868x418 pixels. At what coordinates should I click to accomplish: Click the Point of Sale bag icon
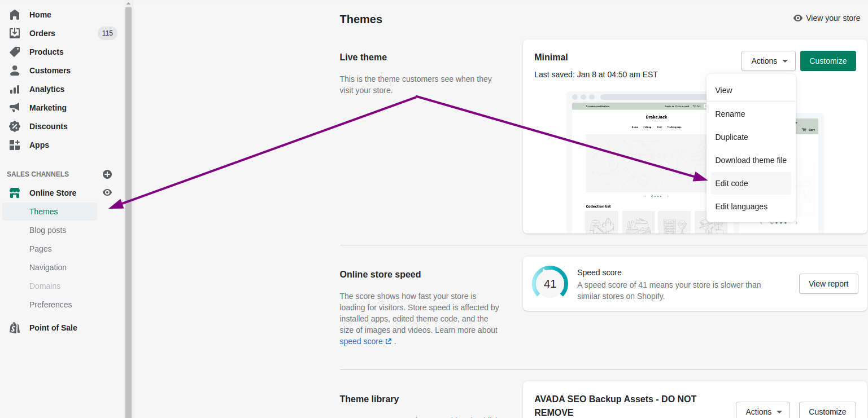pos(15,328)
